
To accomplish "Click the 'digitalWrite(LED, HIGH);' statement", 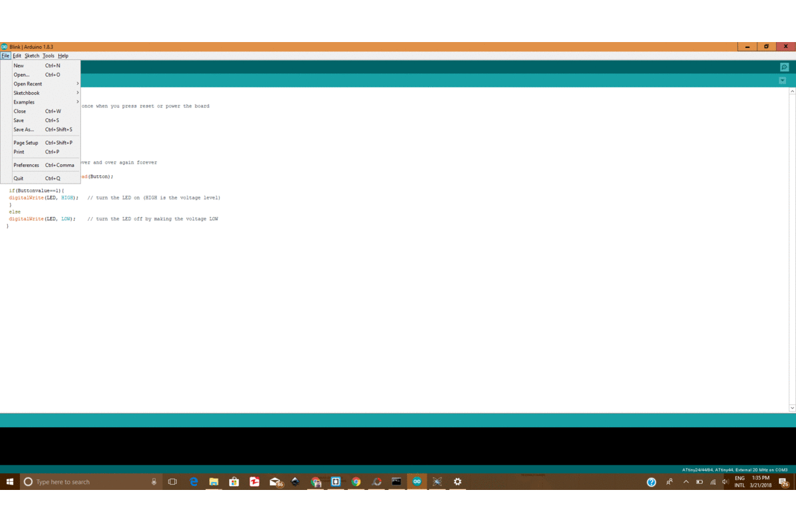I will point(43,198).
